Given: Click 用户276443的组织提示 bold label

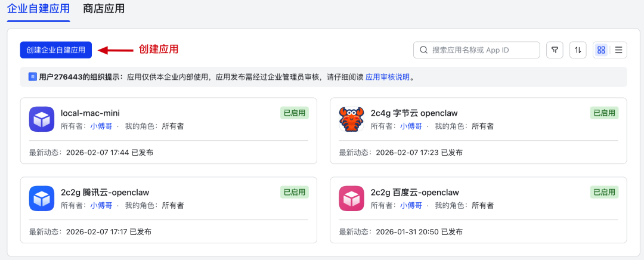Looking at the screenshot, I should click(81, 77).
